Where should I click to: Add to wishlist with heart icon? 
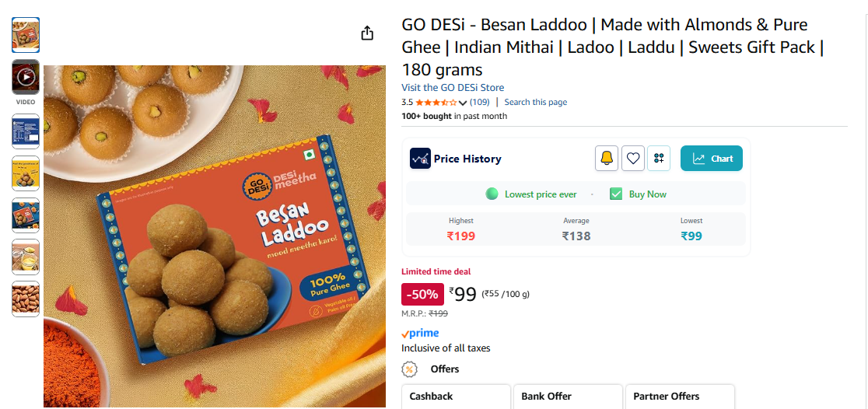tap(633, 159)
